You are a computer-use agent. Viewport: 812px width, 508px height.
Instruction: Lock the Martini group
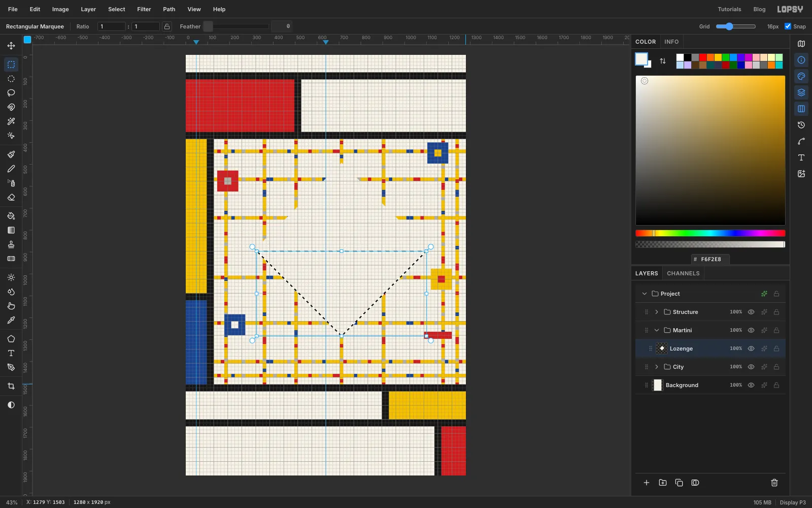(776, 330)
